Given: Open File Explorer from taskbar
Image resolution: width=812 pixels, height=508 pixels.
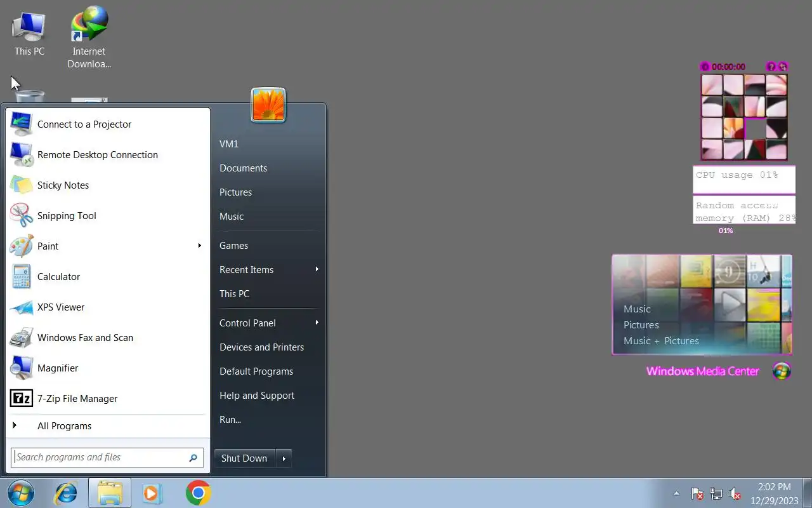Looking at the screenshot, I should (x=110, y=493).
